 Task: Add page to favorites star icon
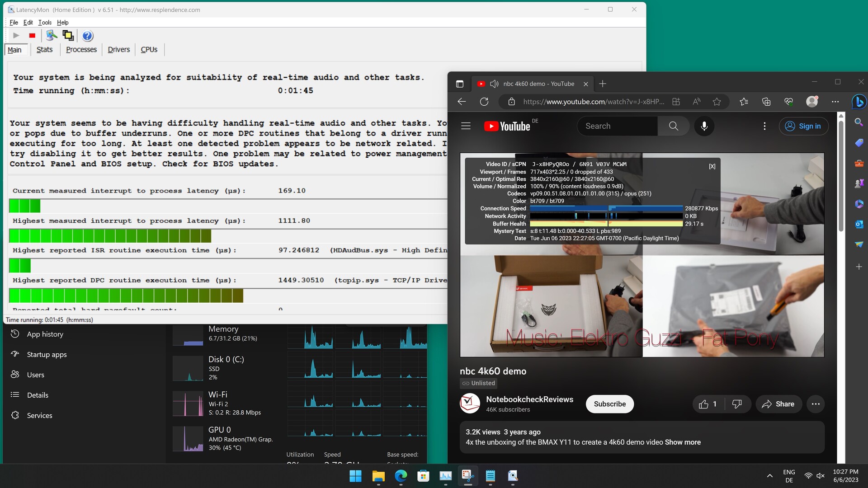[x=717, y=102]
